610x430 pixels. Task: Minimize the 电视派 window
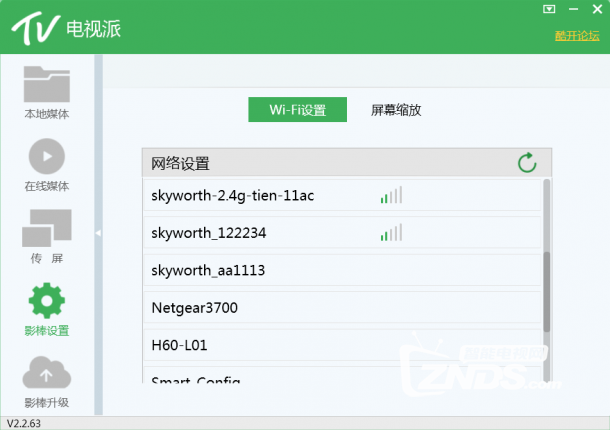(x=573, y=9)
